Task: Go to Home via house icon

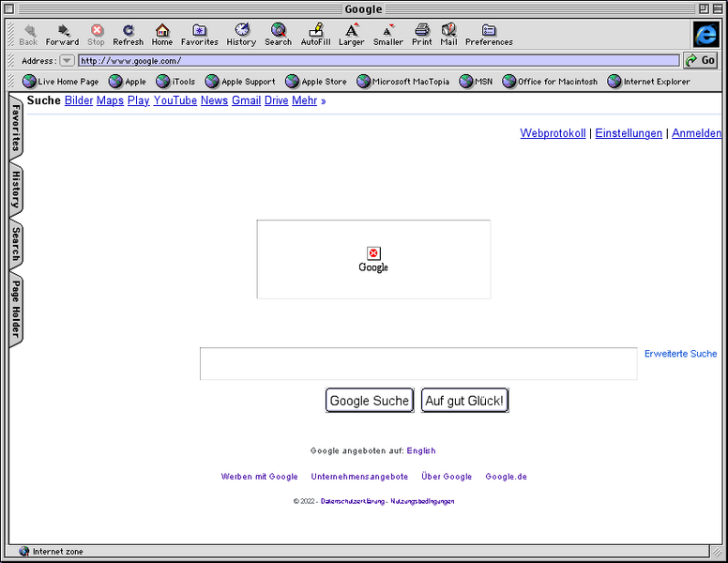Action: [x=162, y=31]
